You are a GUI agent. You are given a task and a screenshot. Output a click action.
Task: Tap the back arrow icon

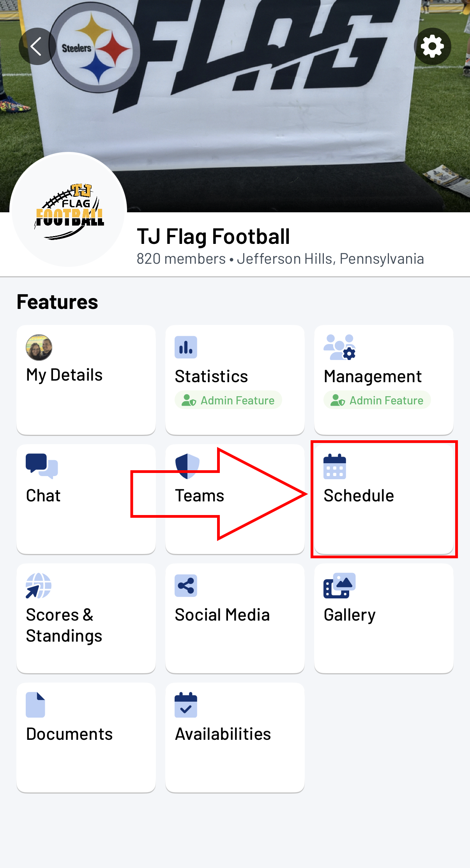[x=37, y=46]
